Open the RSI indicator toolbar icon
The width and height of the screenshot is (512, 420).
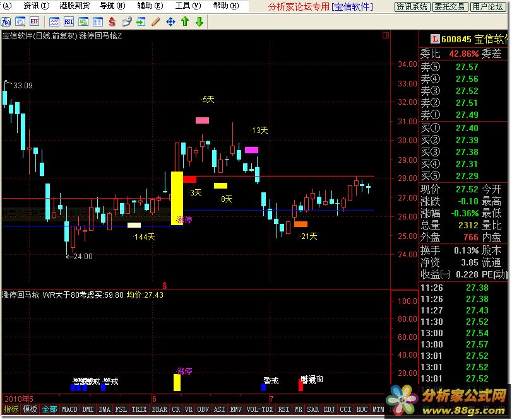[x=69, y=22]
